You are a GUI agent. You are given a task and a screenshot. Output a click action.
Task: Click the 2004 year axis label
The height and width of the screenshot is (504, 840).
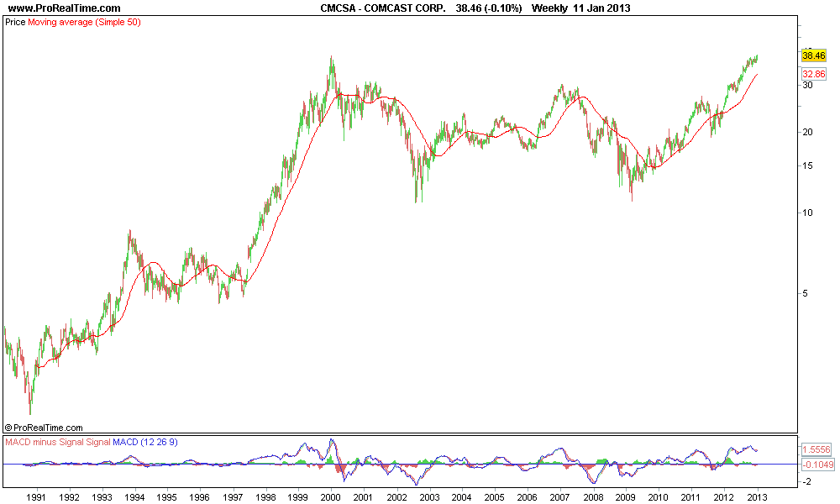pyautogui.click(x=462, y=497)
